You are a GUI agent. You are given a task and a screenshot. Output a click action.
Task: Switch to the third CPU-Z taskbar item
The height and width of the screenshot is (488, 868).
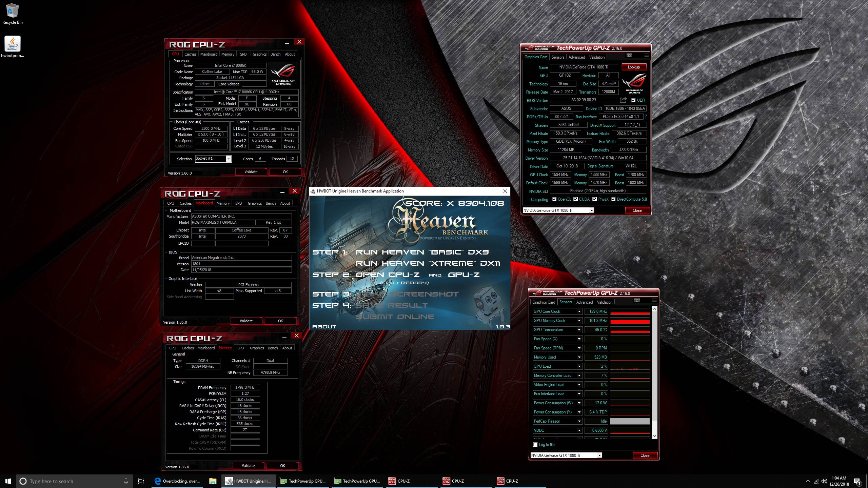(520, 481)
